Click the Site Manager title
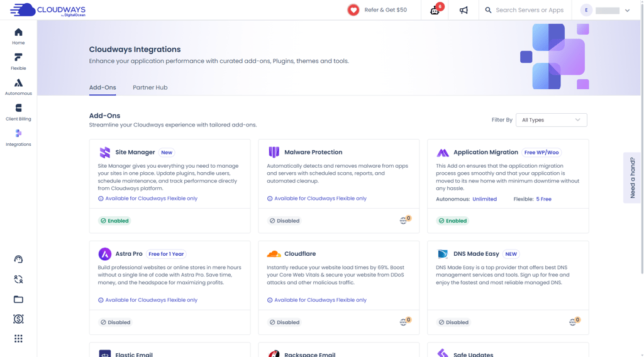Screen dimensions: 644x357 135,152
